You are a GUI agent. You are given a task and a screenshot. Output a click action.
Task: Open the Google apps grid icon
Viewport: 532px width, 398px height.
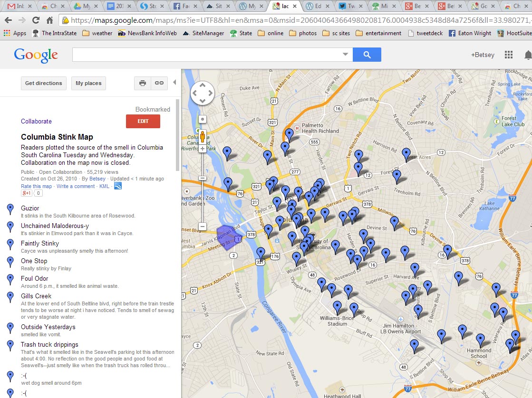tap(509, 55)
